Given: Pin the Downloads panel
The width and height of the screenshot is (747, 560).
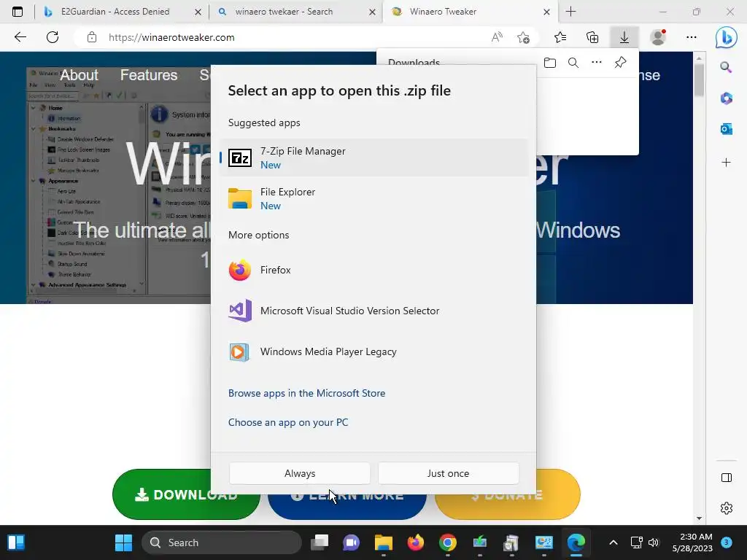Looking at the screenshot, I should (620, 63).
